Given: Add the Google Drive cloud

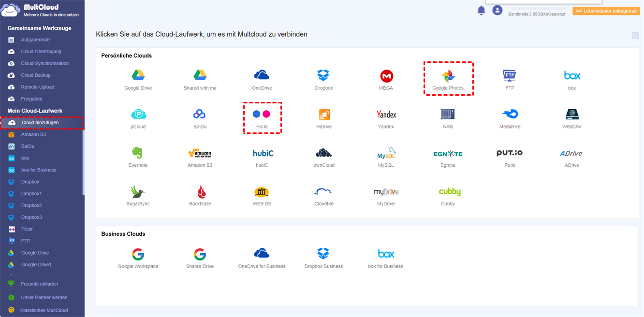Looking at the screenshot, I should (x=138, y=75).
